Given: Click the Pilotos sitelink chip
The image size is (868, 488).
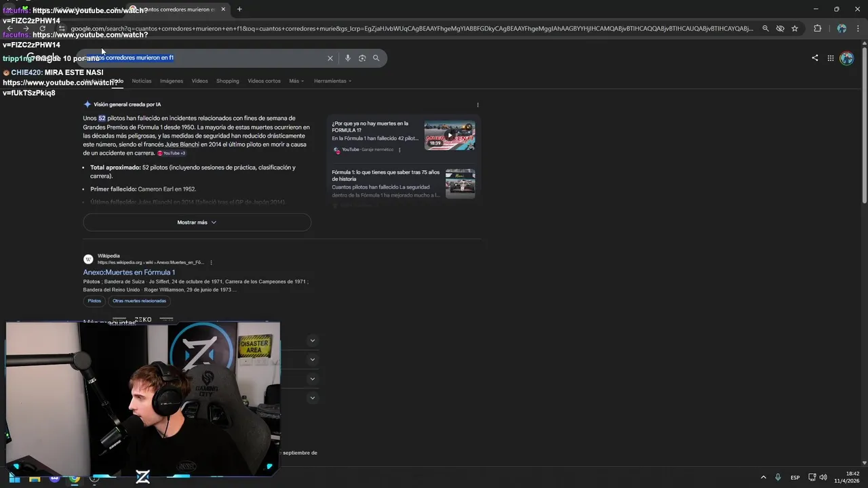Looking at the screenshot, I should click(x=94, y=301).
